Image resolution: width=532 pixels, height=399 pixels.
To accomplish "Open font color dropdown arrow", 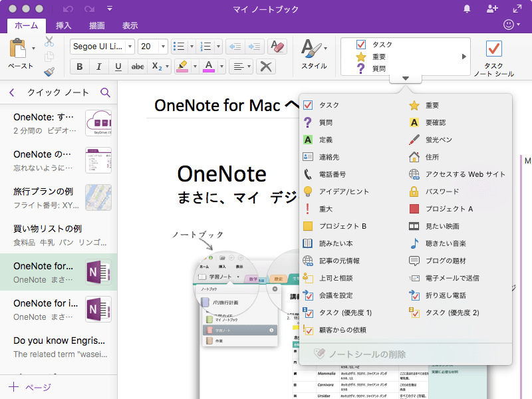I will (221, 66).
